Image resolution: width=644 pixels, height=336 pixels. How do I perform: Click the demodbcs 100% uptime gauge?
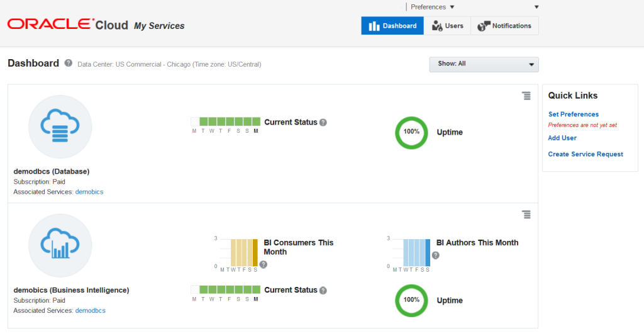pyautogui.click(x=411, y=133)
